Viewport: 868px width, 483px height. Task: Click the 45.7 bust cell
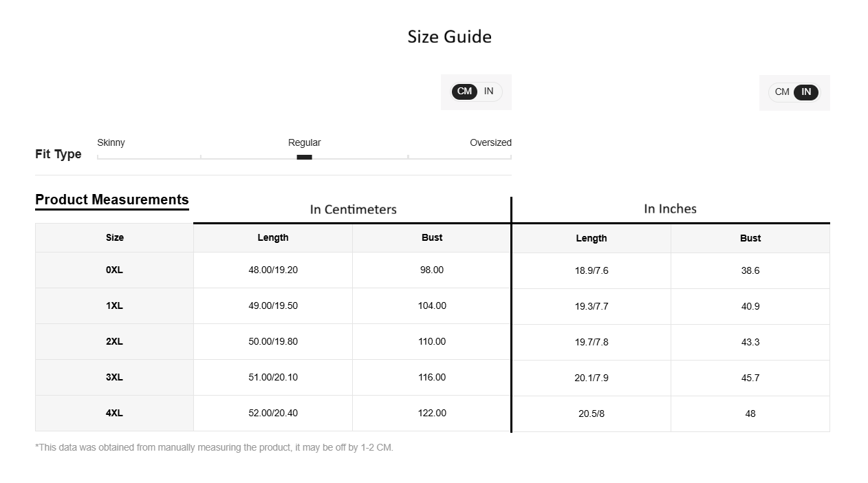point(750,378)
